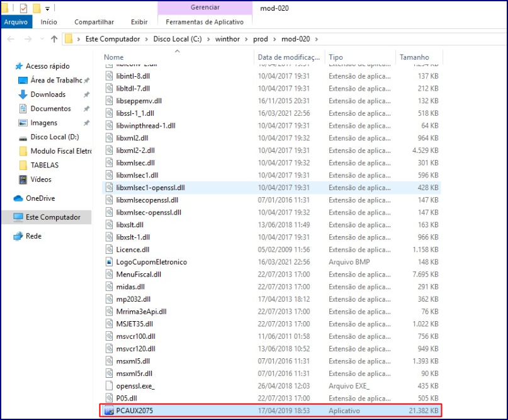Click the MenuFiscal.dll file icon
This screenshot has width=508, height=420.
coord(110,274)
